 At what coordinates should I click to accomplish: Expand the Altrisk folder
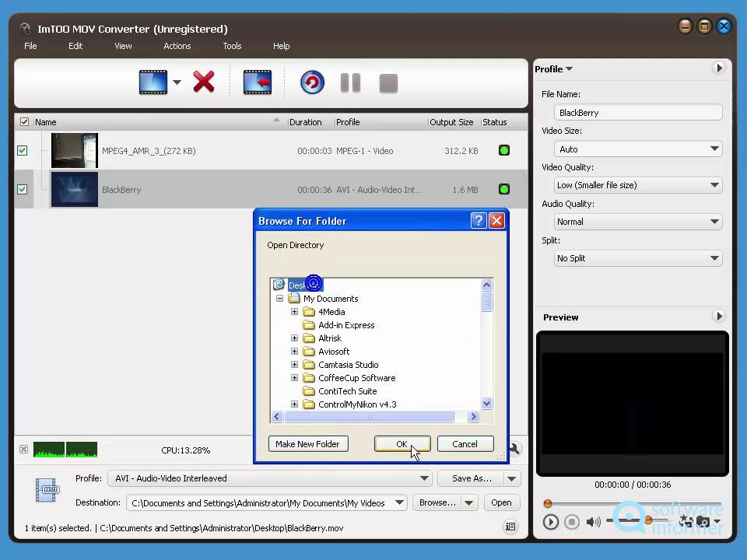[294, 338]
